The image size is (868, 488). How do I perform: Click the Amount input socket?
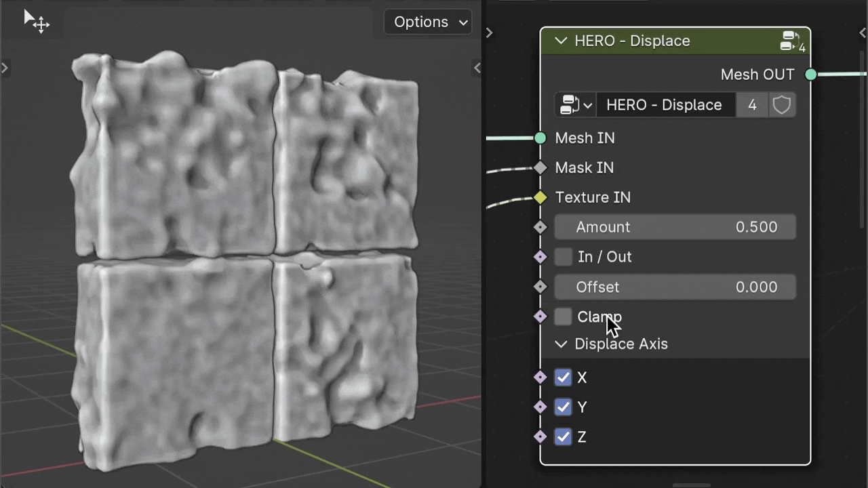[540, 227]
